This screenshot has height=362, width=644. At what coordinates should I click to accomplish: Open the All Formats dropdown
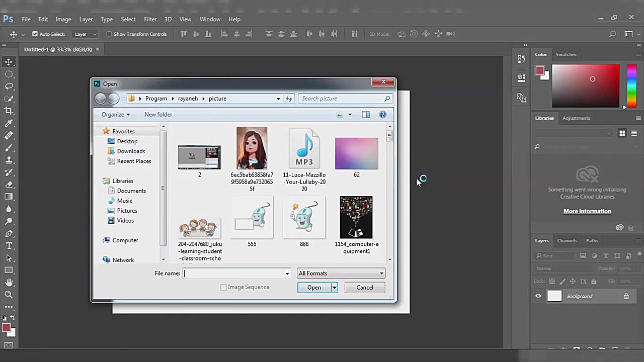click(x=341, y=274)
